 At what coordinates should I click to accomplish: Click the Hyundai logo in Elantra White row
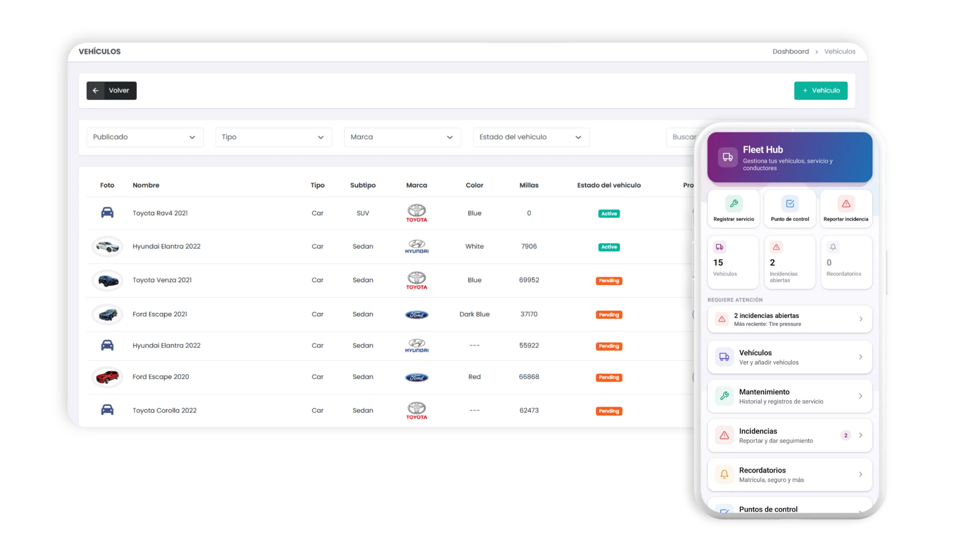coord(416,246)
